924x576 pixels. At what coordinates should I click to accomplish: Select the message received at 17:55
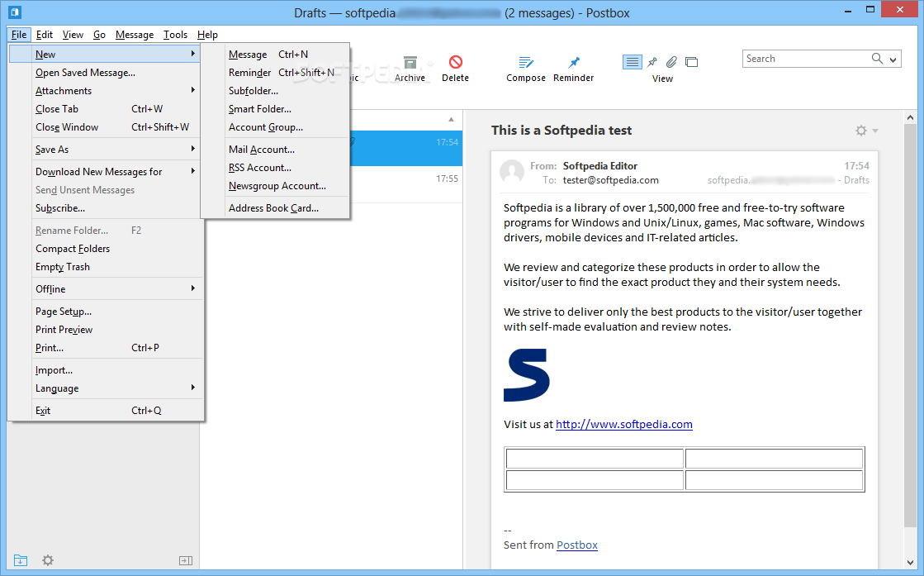click(406, 184)
